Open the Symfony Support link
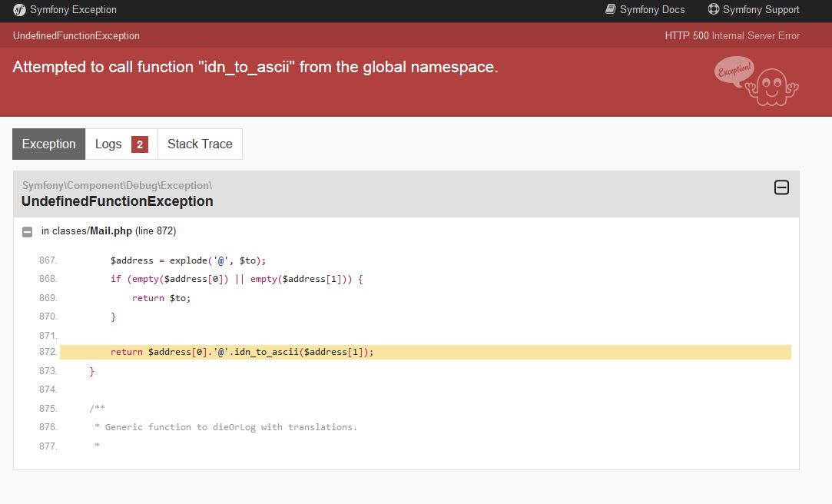 (761, 10)
